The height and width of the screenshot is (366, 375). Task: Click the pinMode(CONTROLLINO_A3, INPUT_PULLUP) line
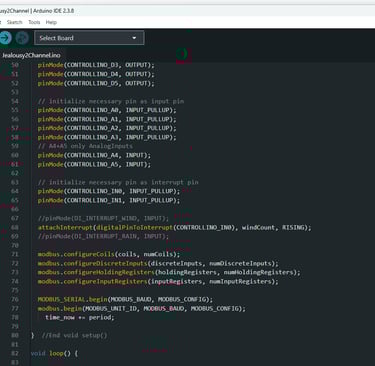coord(107,137)
